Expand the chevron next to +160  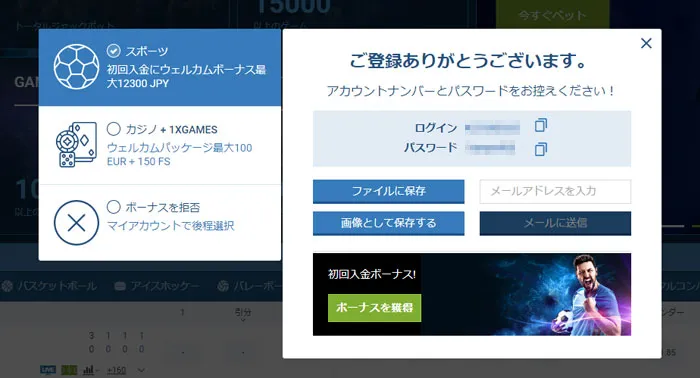pos(141,370)
